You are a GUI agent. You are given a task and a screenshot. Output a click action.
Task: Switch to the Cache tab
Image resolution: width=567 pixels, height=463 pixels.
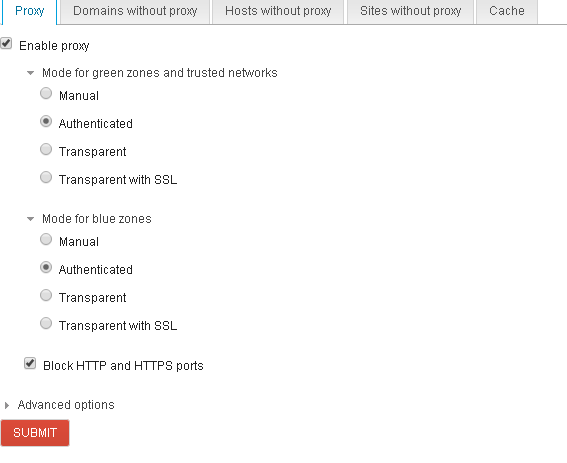(507, 12)
